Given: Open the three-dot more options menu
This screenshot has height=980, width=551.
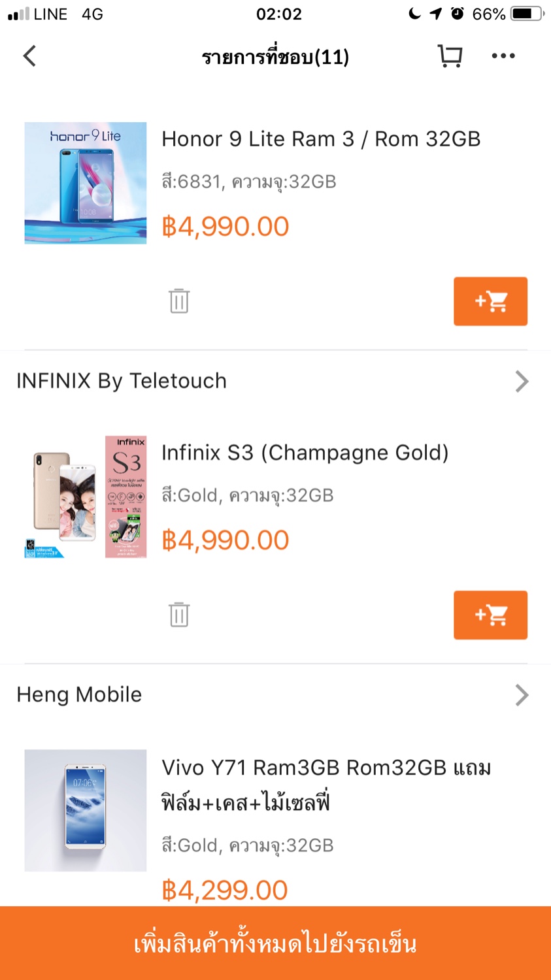Looking at the screenshot, I should (x=503, y=56).
